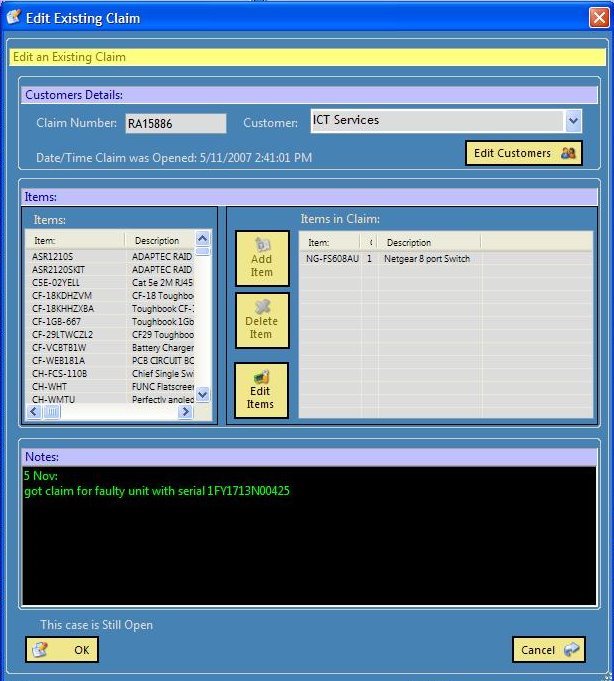The image size is (614, 681).
Task: Close the Edit Existing Claim window
Action: coord(598,17)
